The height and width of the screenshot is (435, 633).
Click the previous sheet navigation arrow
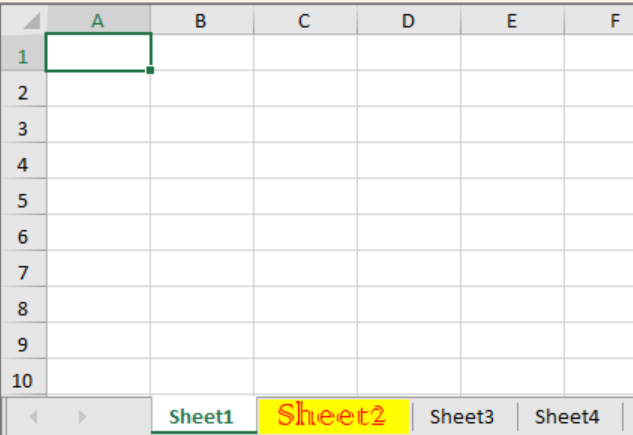pyautogui.click(x=34, y=416)
